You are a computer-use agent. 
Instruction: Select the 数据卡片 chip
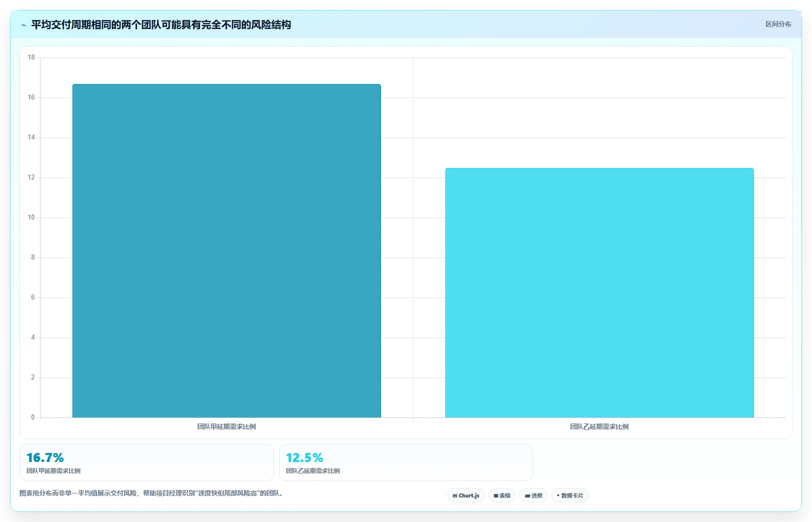pyautogui.click(x=569, y=495)
